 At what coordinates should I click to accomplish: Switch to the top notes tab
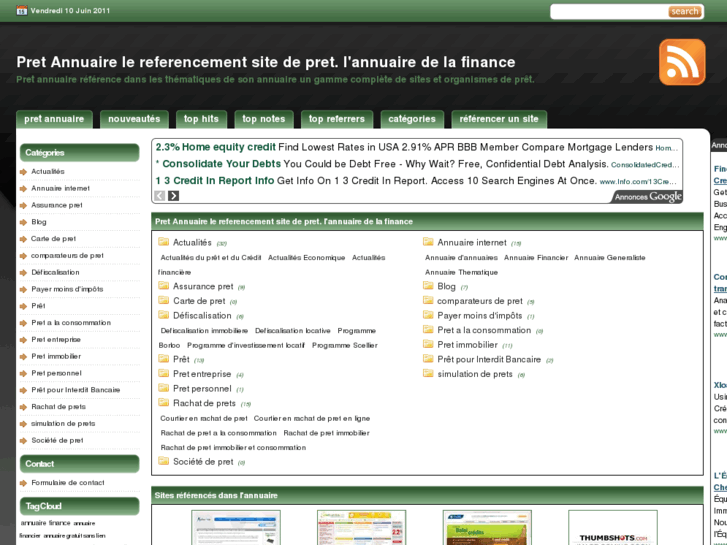click(x=264, y=119)
